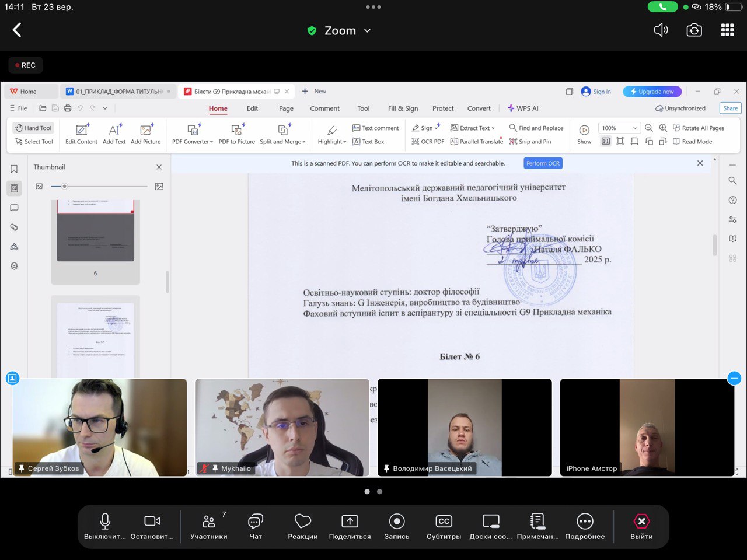
Task: Open the More options ellipsis icon
Action: tap(585, 526)
